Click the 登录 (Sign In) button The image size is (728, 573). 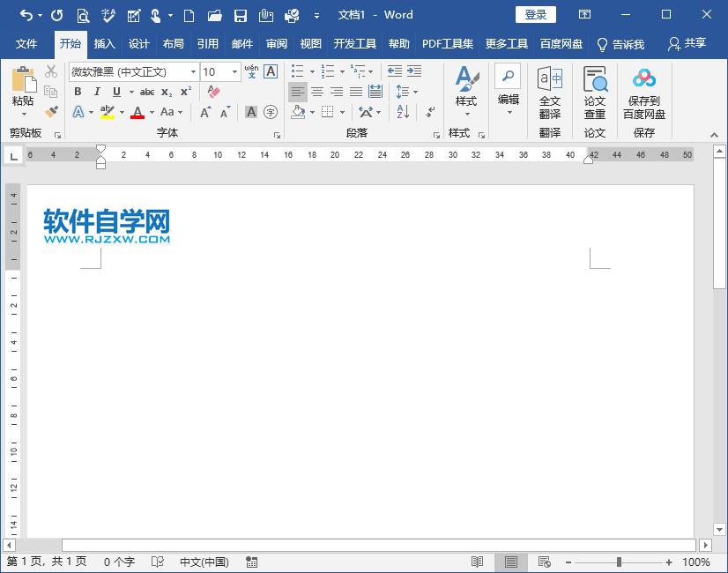point(534,14)
